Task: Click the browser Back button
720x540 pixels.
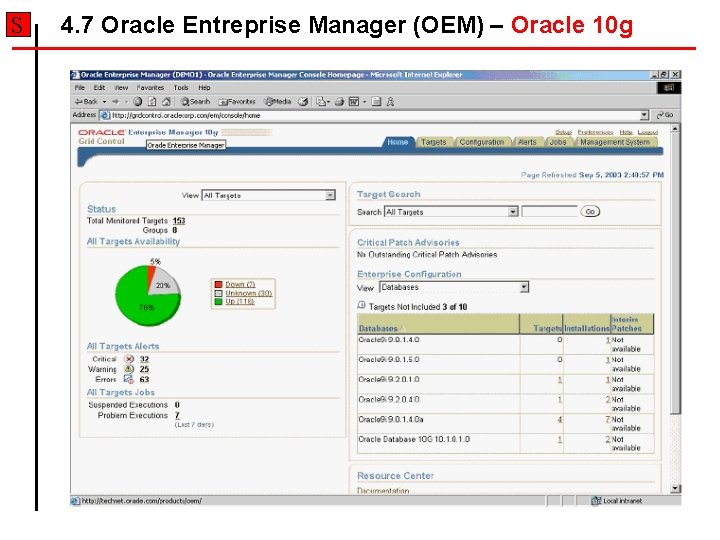Action: 86,101
